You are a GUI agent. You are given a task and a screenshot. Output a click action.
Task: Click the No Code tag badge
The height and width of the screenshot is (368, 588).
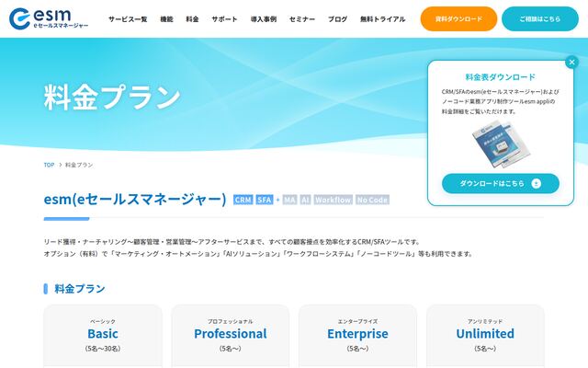coord(372,200)
